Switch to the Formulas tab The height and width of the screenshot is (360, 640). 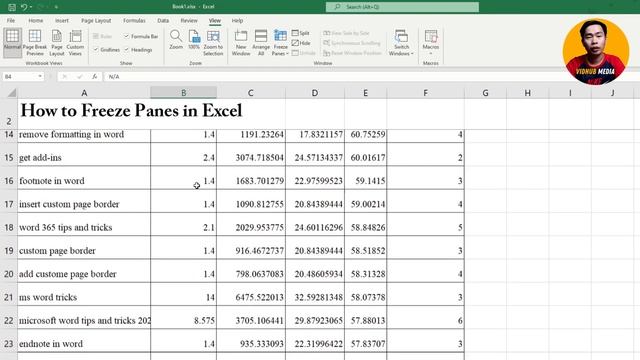click(134, 20)
